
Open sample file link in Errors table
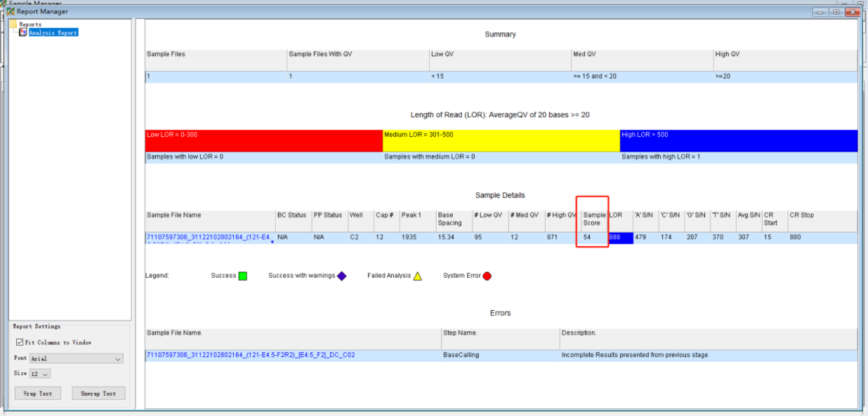coord(251,355)
